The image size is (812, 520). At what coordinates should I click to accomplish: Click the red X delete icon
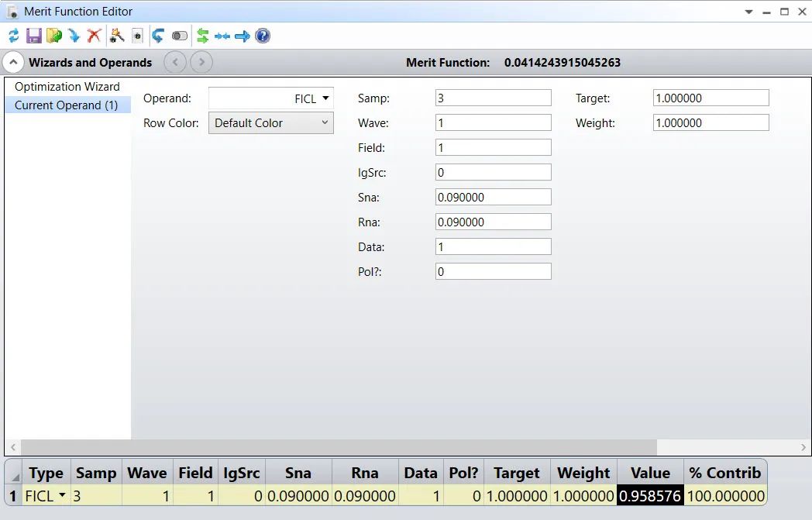tap(94, 36)
